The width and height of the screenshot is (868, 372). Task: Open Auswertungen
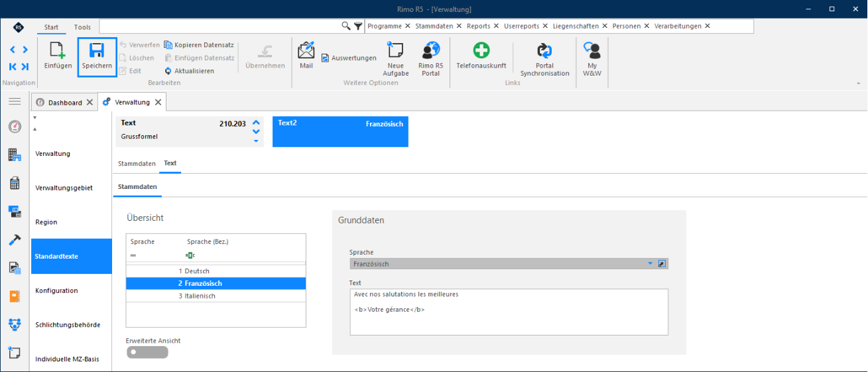pyautogui.click(x=349, y=58)
